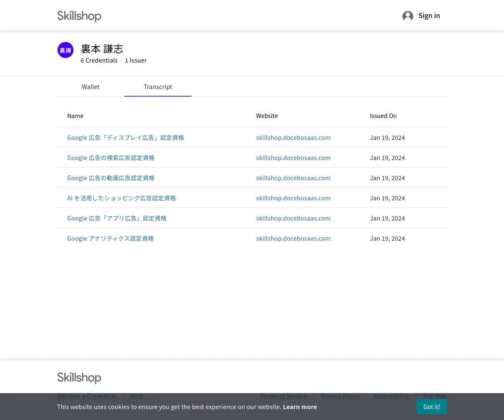Open Accessibility footer link
Screen dimensions: 504x420
391,396
